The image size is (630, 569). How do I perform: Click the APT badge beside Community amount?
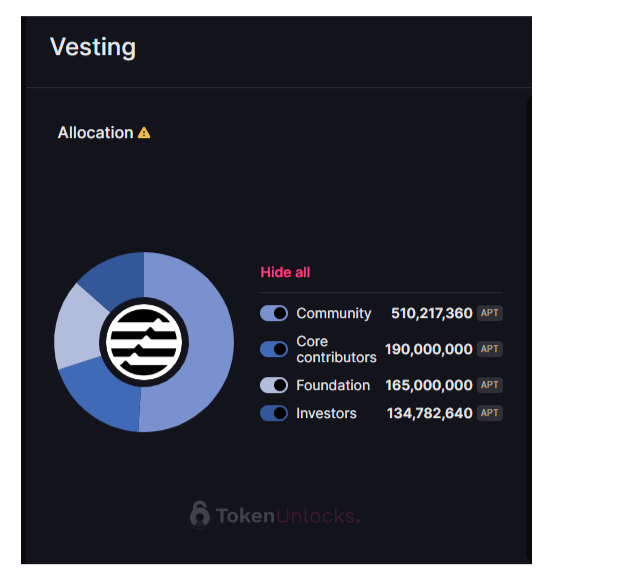click(490, 313)
